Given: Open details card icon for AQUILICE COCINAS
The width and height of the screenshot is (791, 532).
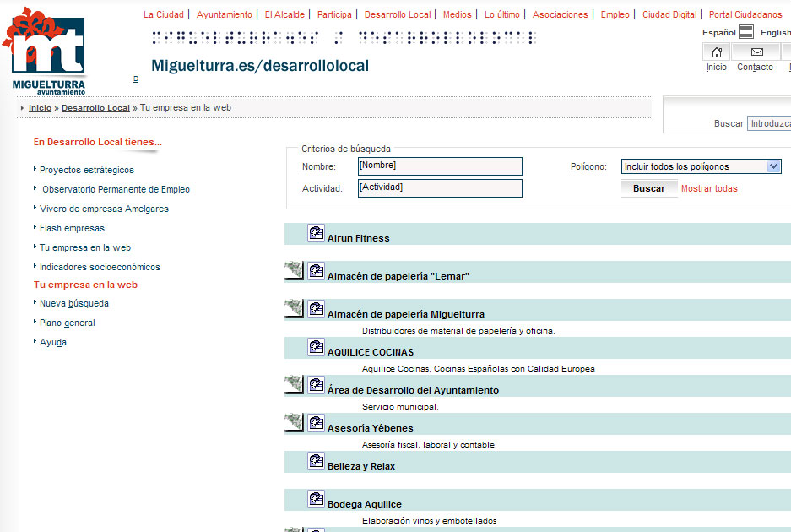Looking at the screenshot, I should pyautogui.click(x=316, y=347).
